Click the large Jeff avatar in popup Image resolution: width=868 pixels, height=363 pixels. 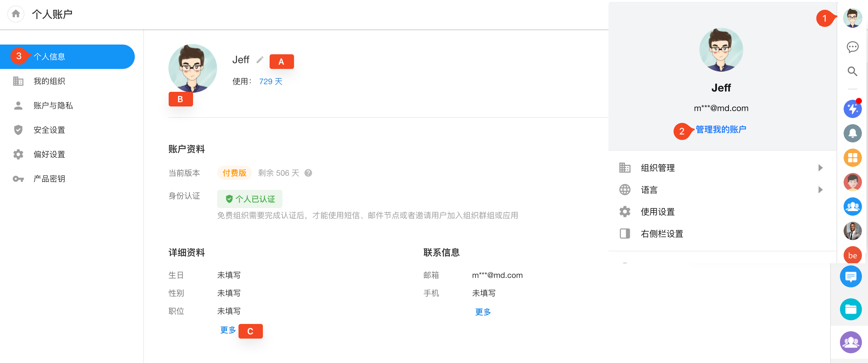(x=721, y=49)
